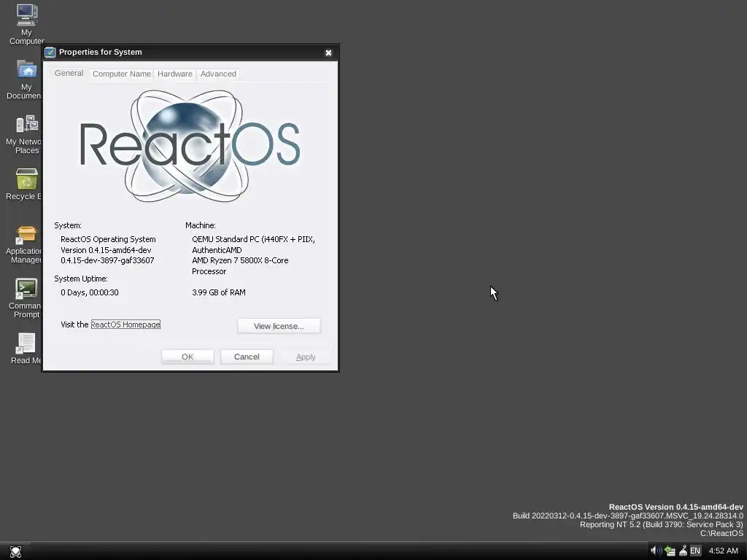Click the '0.4.15-dev-3897-gaf33607' build text
The width and height of the screenshot is (747, 560).
(x=107, y=260)
